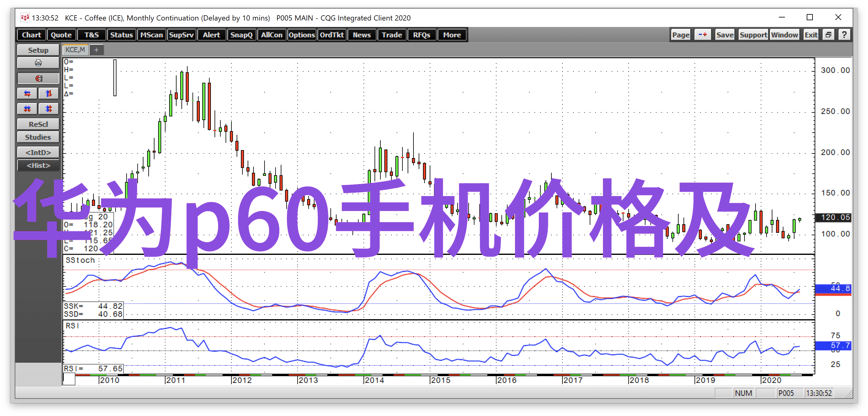Screen dimensions: 868x416
Task: Click the RSI= 57.65 value readout
Action: tap(93, 369)
